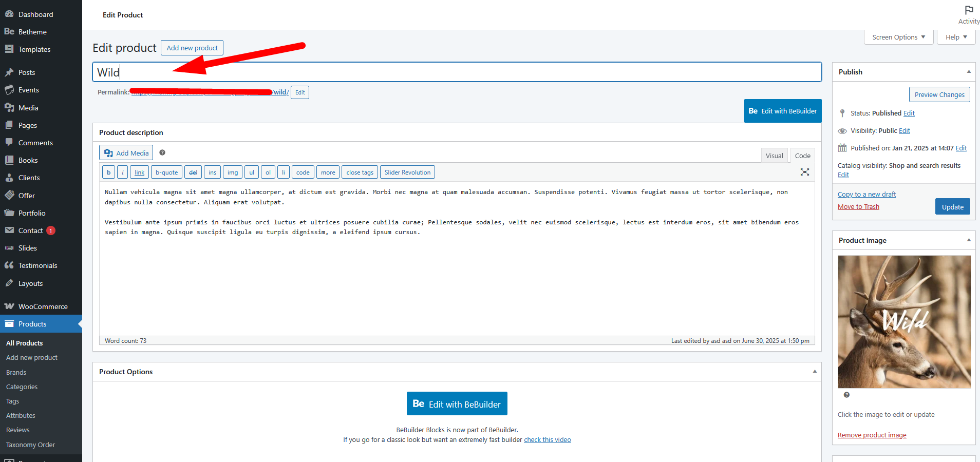Select the Code editor tab
Image resolution: width=980 pixels, height=462 pixels.
[802, 156]
